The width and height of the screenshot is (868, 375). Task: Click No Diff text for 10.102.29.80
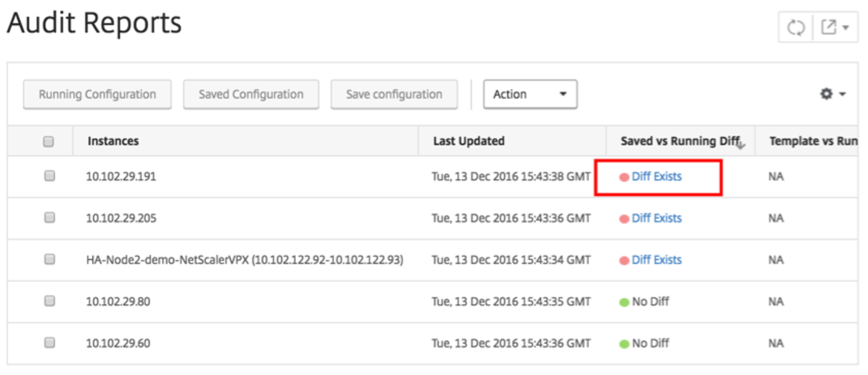pos(651,301)
